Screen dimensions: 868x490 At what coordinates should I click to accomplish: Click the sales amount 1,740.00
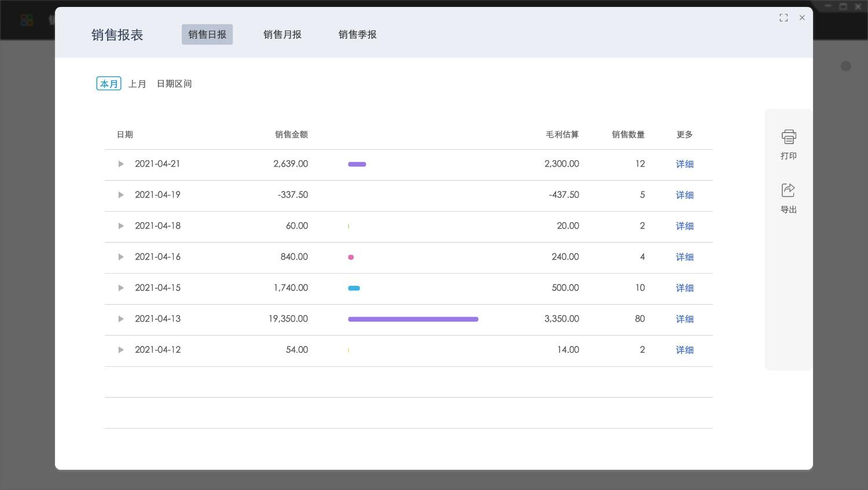(290, 288)
